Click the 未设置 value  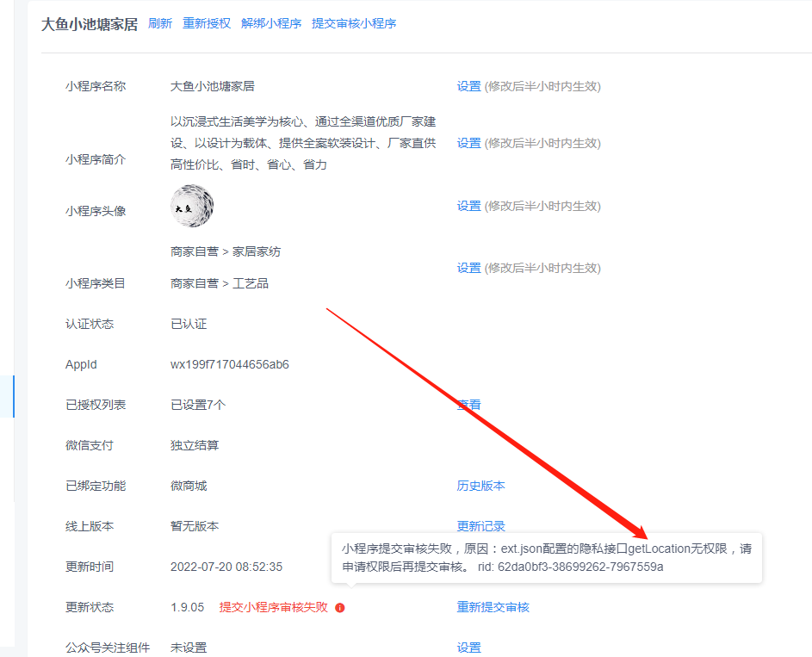(x=189, y=648)
